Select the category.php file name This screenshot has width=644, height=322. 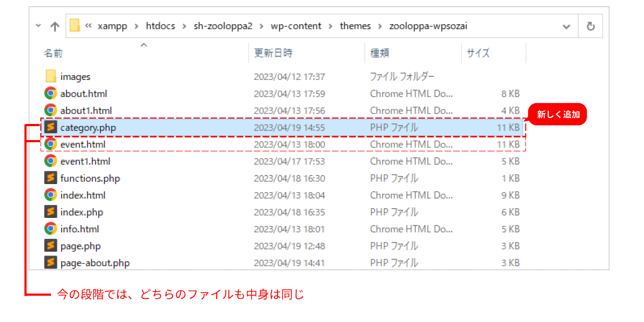[88, 128]
